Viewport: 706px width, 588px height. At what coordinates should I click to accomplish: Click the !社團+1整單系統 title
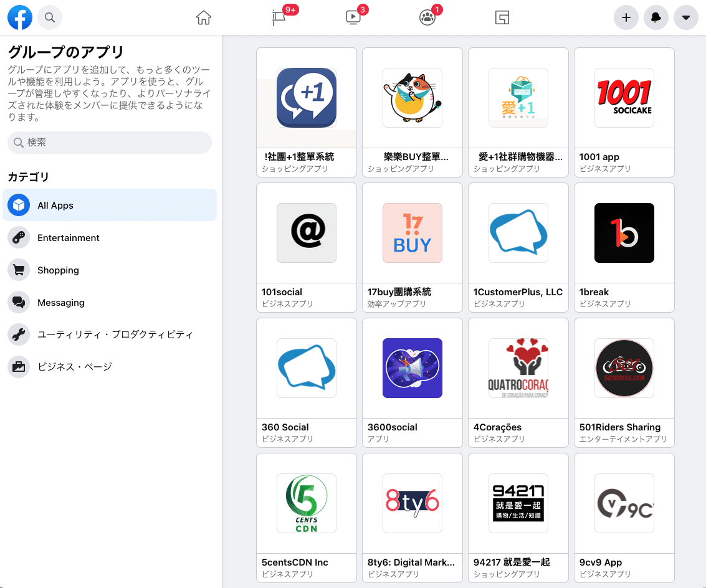(300, 157)
